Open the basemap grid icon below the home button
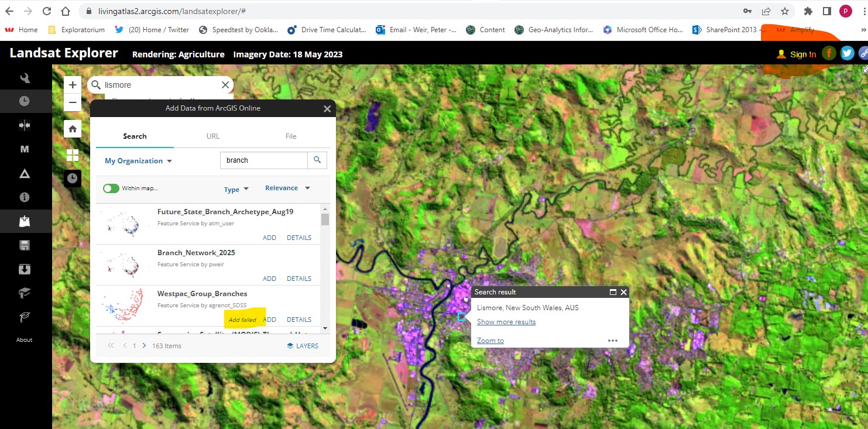The image size is (868, 429). [x=72, y=155]
